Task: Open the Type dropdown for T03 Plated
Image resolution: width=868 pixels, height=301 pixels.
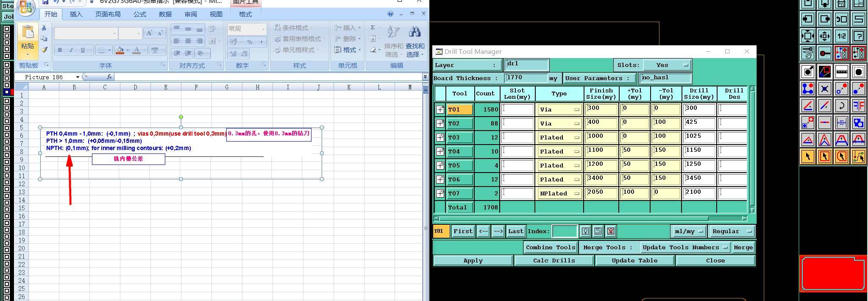Action: click(x=559, y=137)
